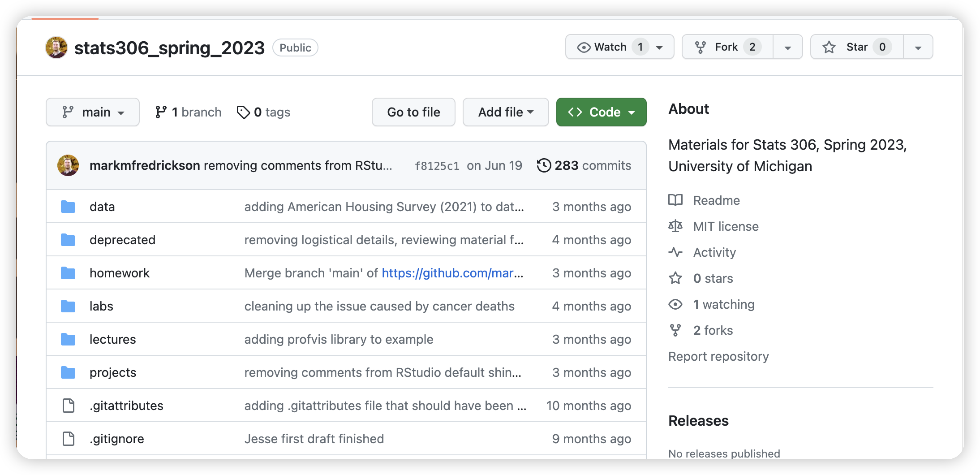Click the .gitignore file icon

[69, 439]
